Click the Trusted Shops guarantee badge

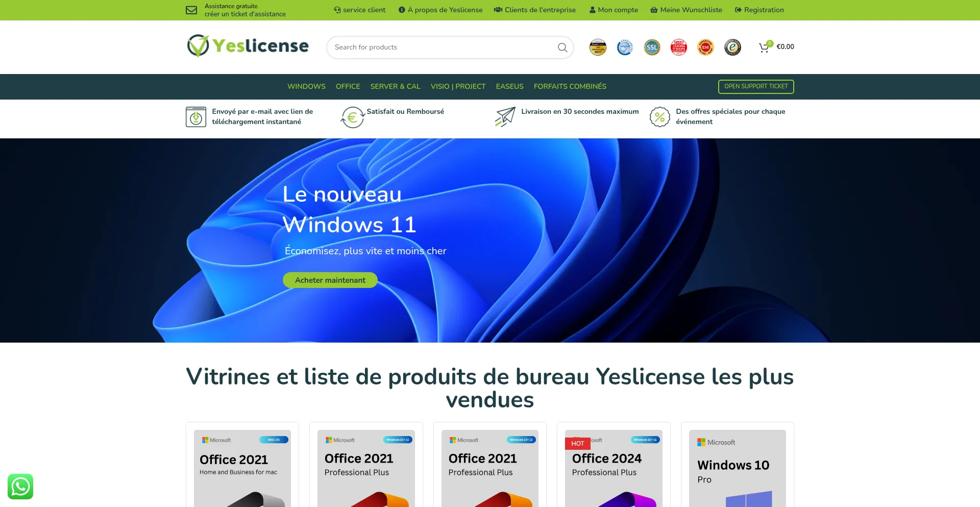pyautogui.click(x=732, y=47)
